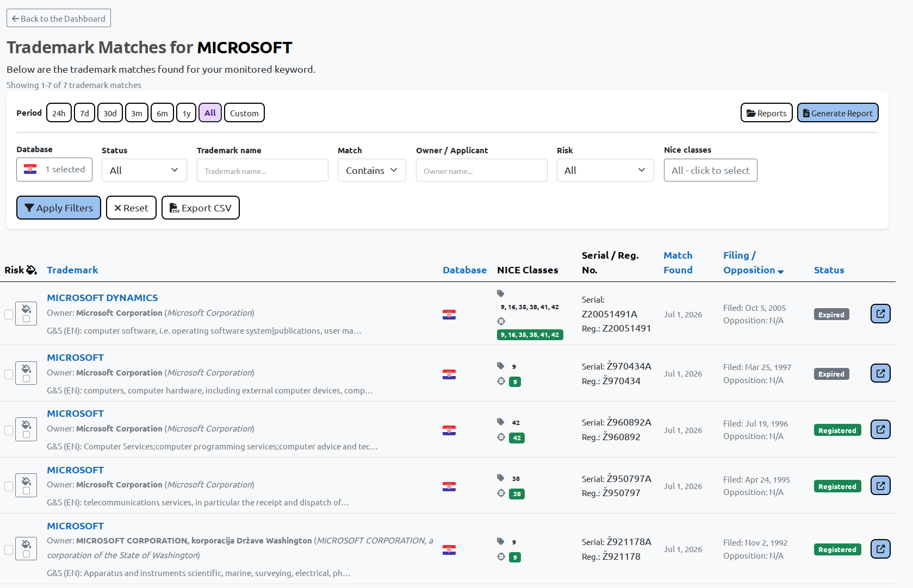
Task: Click crosshair icon next to green 38 badge
Action: (501, 493)
